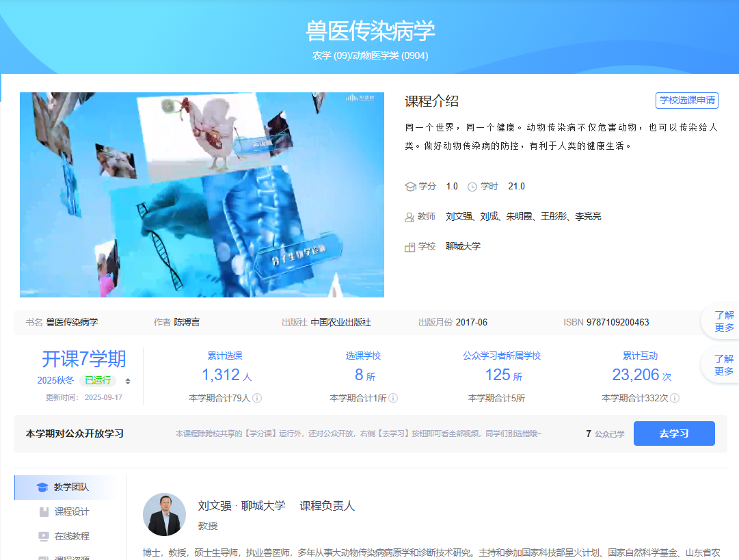Screen dimensions: 739x560
Task: Click the school building icon
Action: coord(410,247)
